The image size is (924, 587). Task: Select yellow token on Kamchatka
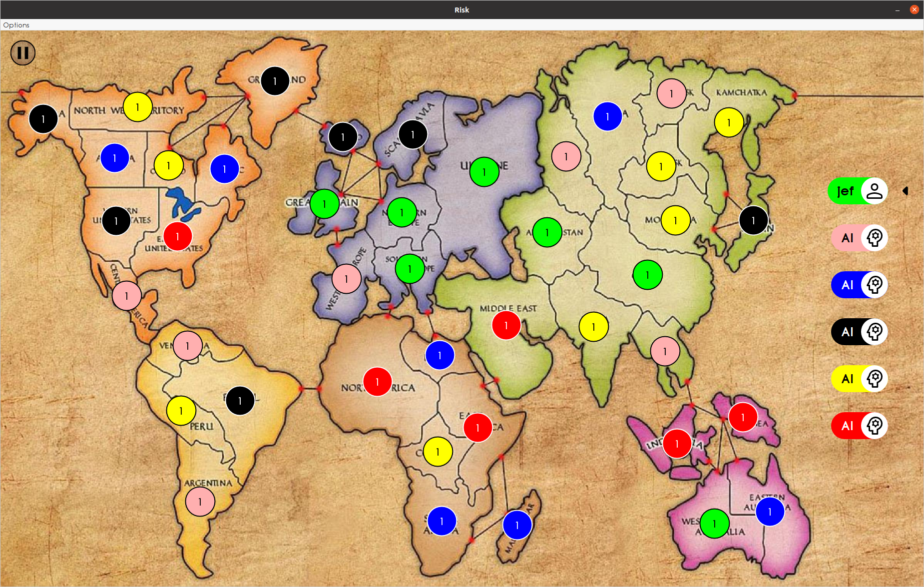click(729, 122)
